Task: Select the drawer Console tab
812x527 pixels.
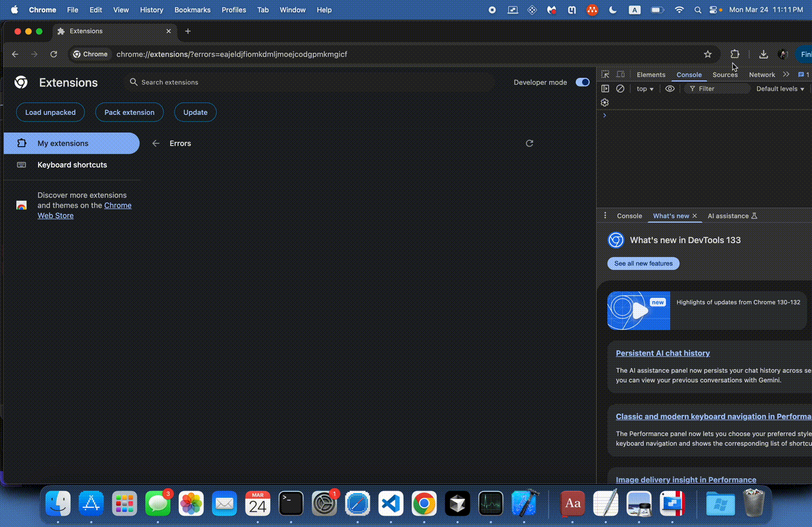Action: pyautogui.click(x=629, y=216)
